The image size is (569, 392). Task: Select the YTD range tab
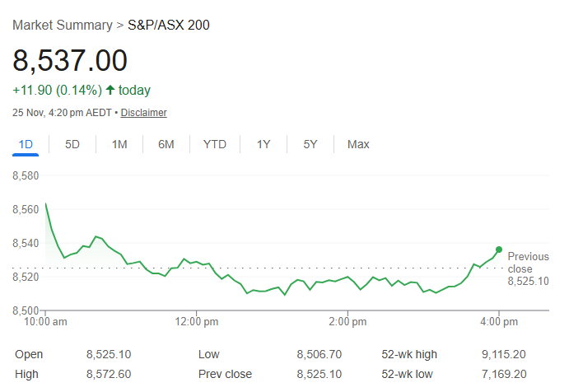click(215, 145)
